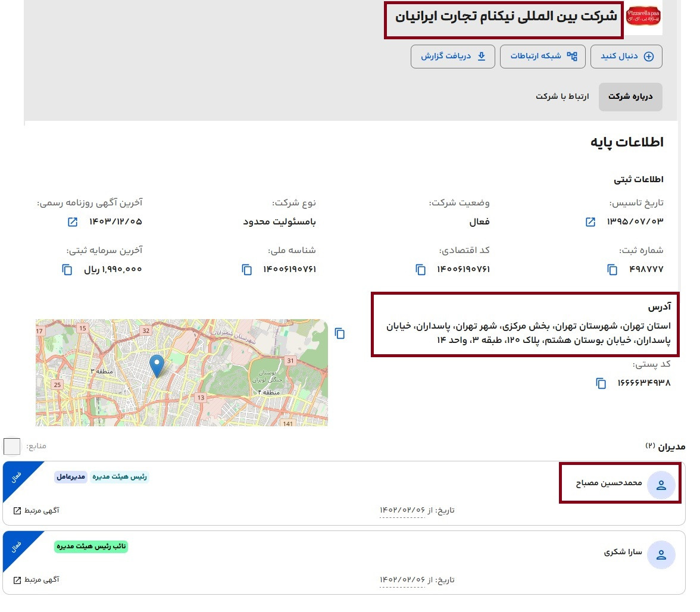This screenshot has width=700, height=612.
Task: Open manager name سارا شکری
Action: tap(623, 552)
